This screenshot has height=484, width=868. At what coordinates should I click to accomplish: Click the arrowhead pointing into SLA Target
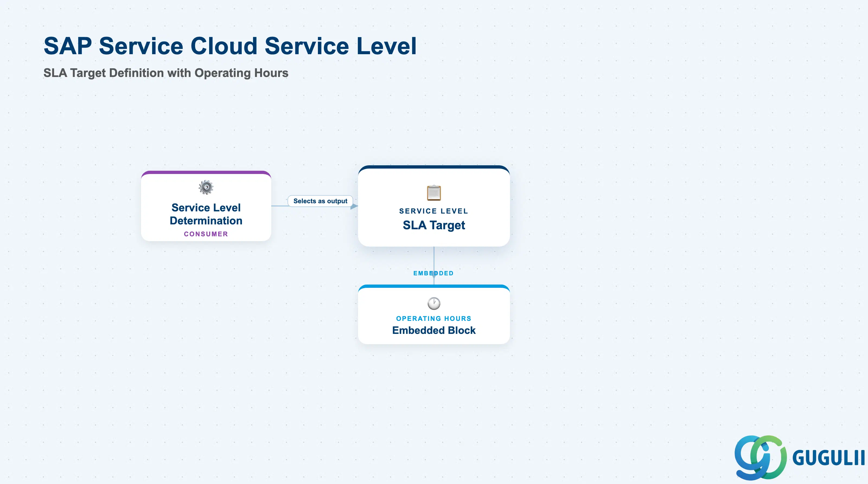click(x=354, y=206)
